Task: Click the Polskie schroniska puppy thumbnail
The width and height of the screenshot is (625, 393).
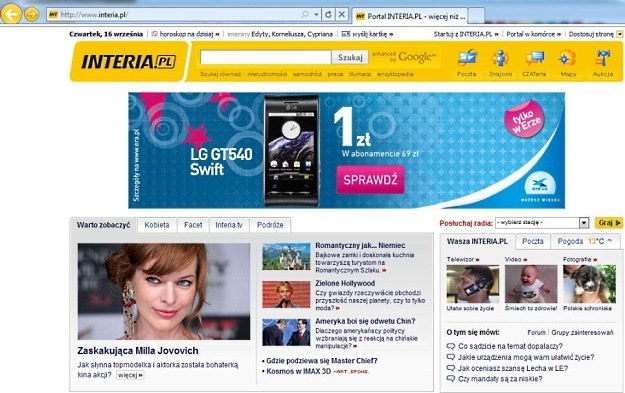Action: click(589, 284)
